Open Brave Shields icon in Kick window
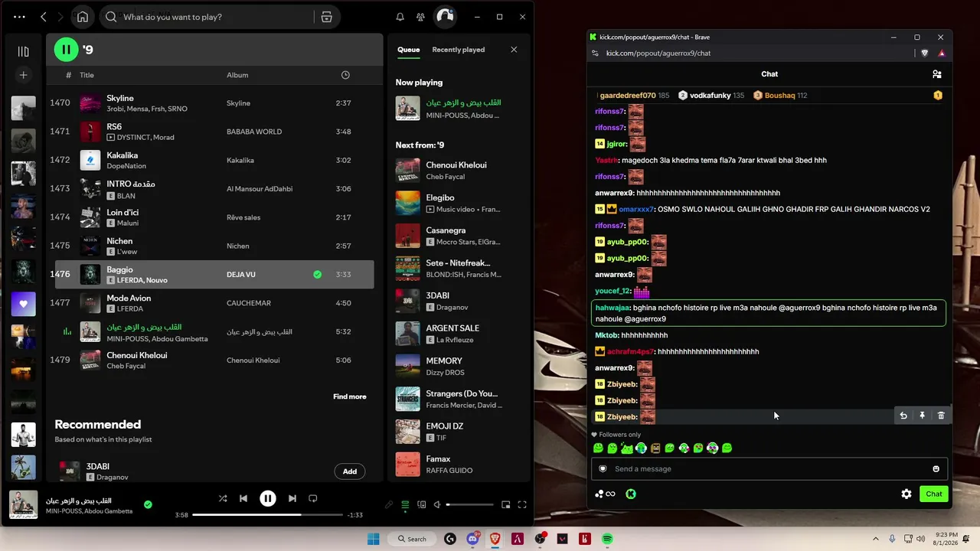Viewport: 980px width, 551px height. [925, 53]
